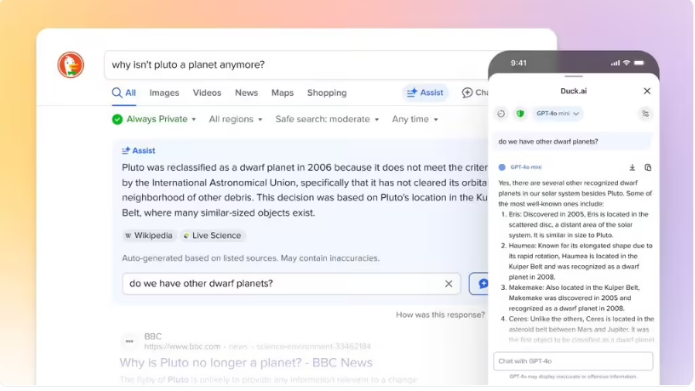Click the phone Wi-Fi status icon
Screen dimensions: 695x391
tap(626, 63)
